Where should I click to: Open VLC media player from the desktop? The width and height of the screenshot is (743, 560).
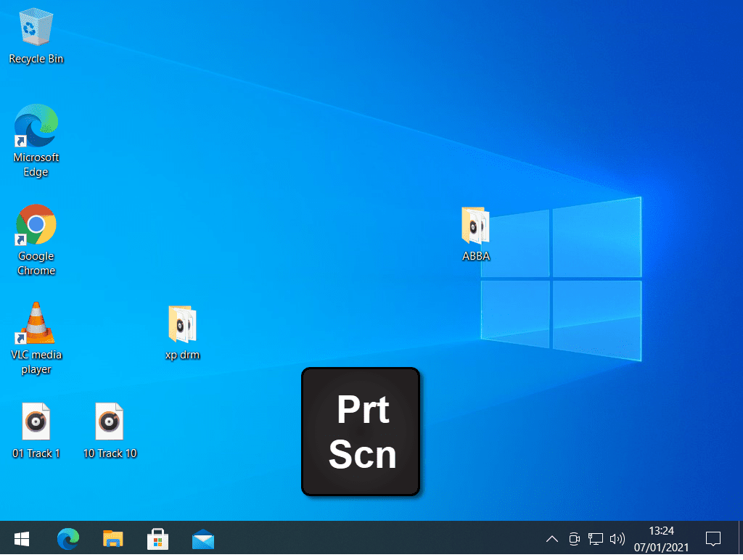[x=36, y=323]
